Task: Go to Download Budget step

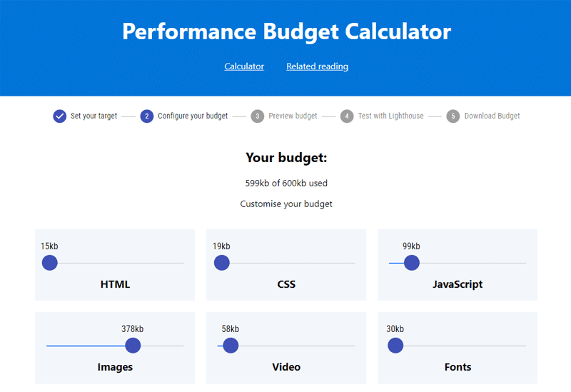Action: (x=492, y=116)
